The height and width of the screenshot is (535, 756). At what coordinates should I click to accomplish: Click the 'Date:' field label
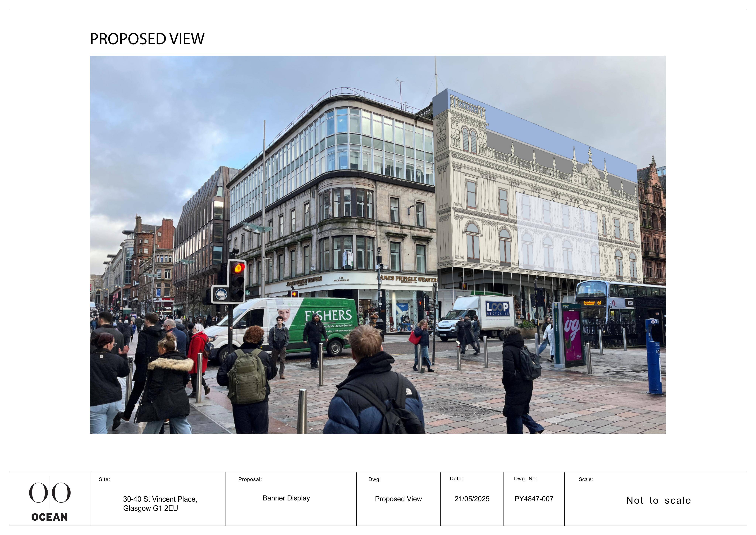pos(456,479)
